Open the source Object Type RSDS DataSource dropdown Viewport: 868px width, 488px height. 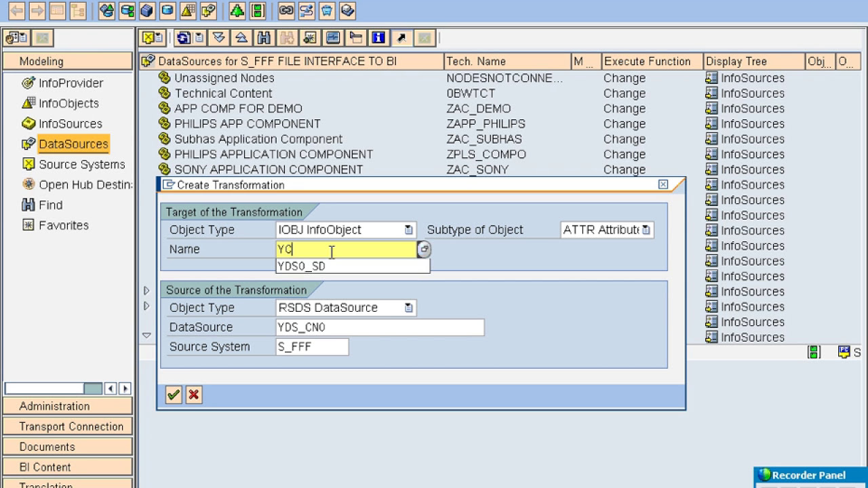click(408, 308)
